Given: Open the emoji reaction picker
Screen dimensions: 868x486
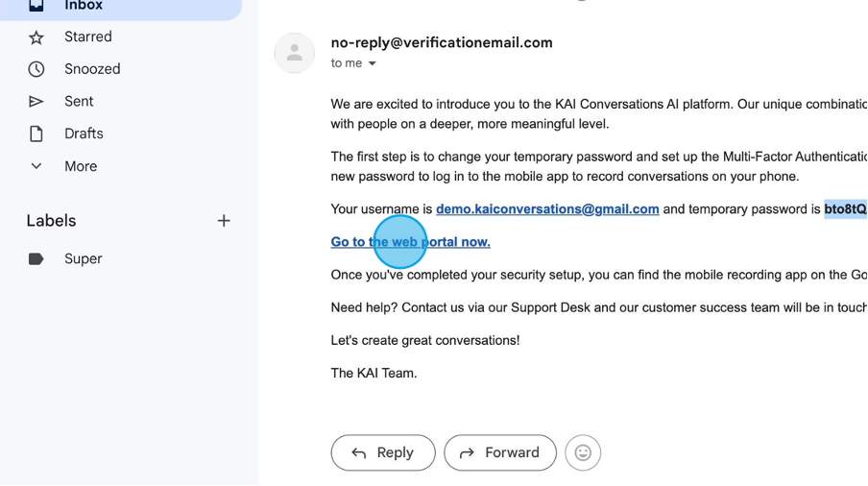Looking at the screenshot, I should pyautogui.click(x=583, y=452).
